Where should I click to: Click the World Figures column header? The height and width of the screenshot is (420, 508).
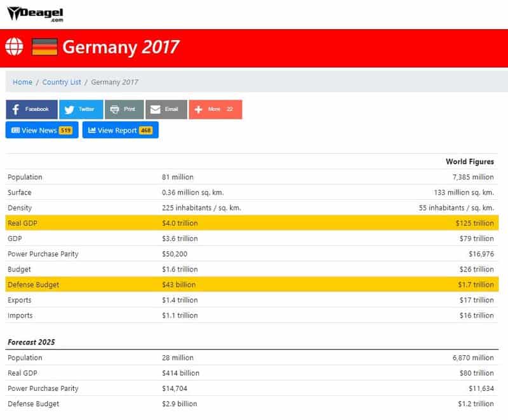coord(469,162)
